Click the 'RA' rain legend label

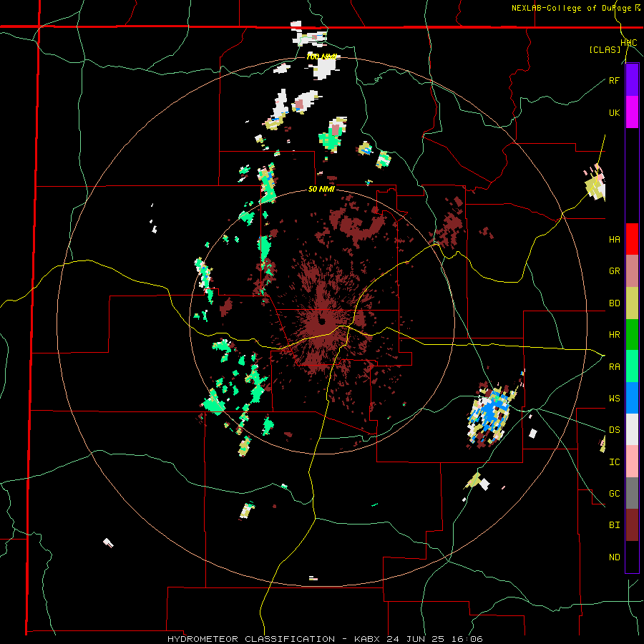click(614, 367)
